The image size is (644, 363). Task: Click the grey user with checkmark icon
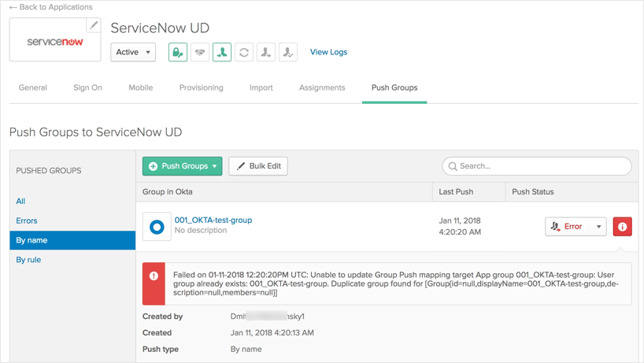pos(288,52)
